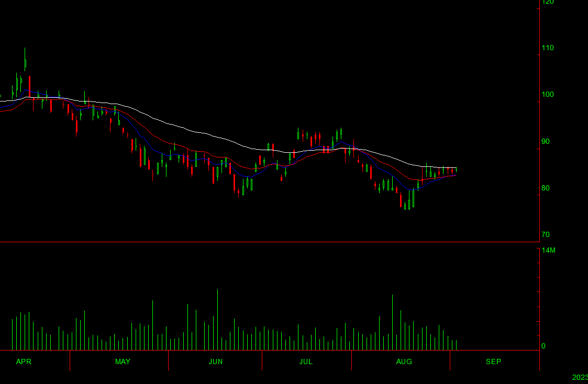Click the 110 price axis label
Screen dimensions: 588x384
(x=548, y=48)
